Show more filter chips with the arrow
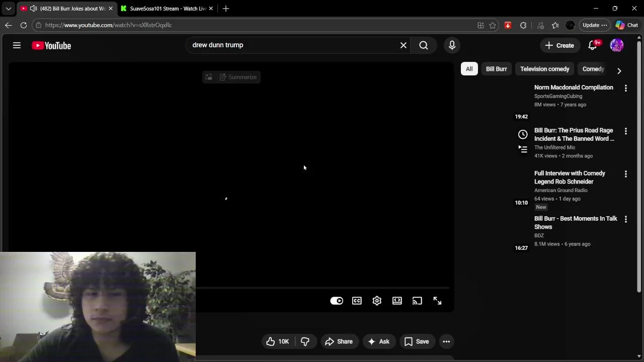The image size is (644, 362). point(619,71)
